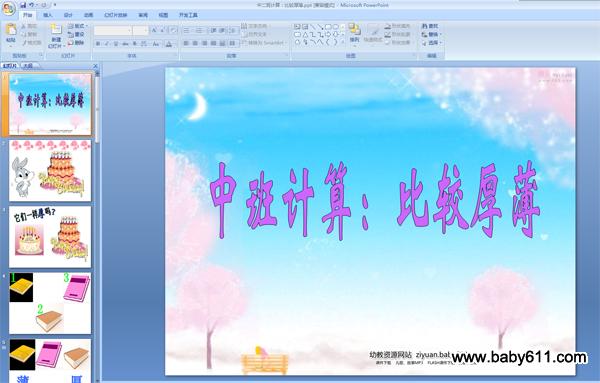600x383 pixels.
Task: Open the Shape Outline (形状轮廓) color menu
Action: 398,34
